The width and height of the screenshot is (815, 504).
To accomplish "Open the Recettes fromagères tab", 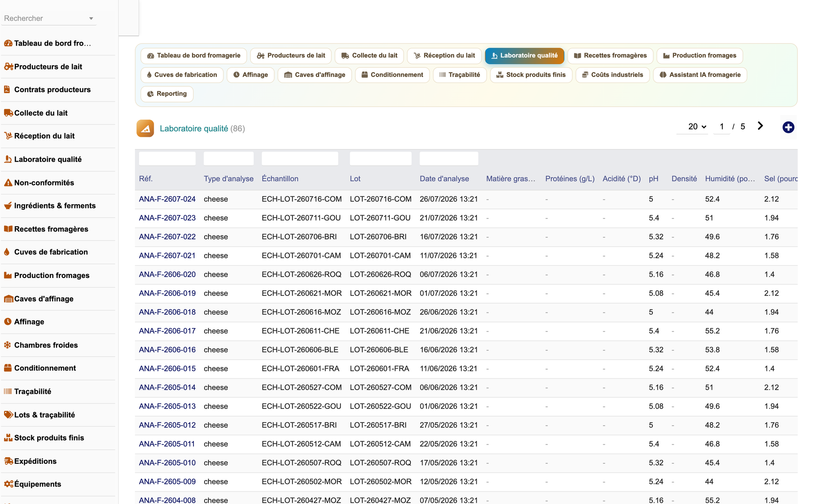I will click(x=610, y=56).
